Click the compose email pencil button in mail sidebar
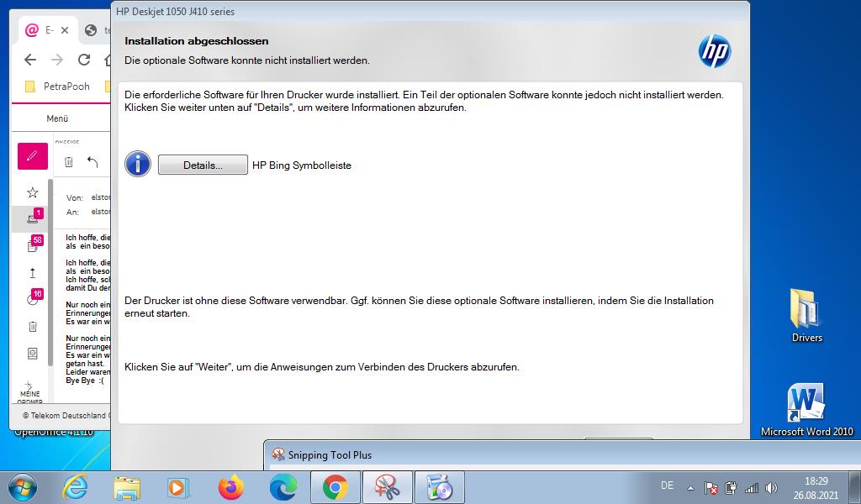Screen dimensions: 861x504 [x=33, y=156]
